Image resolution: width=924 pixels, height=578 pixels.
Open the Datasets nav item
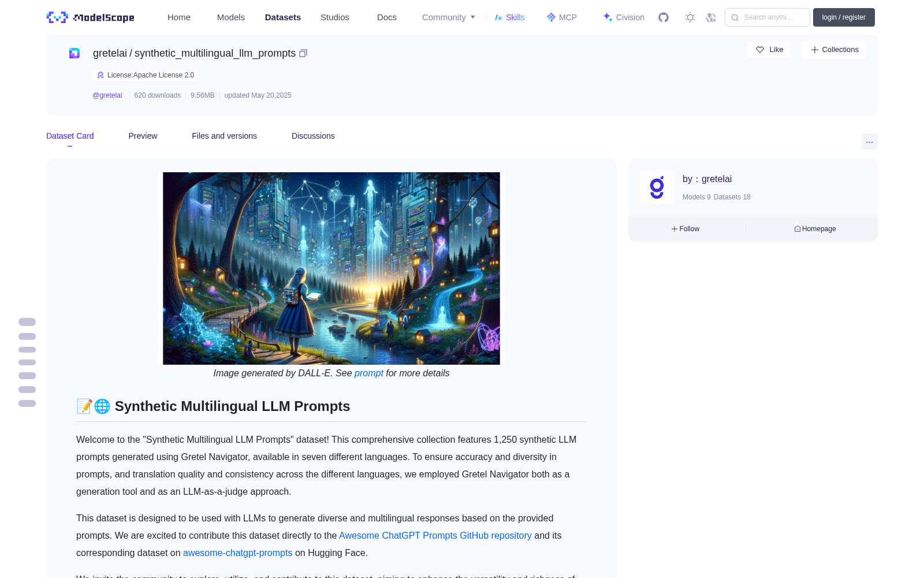click(283, 17)
